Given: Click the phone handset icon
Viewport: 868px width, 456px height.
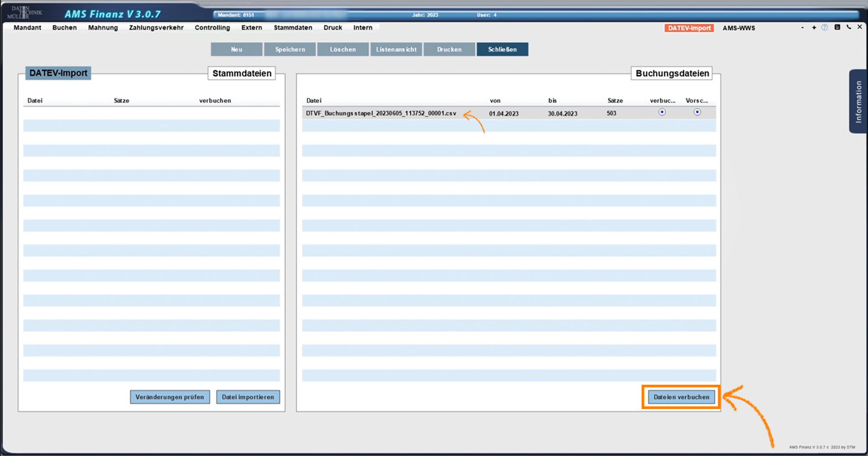Looking at the screenshot, I should click(849, 27).
